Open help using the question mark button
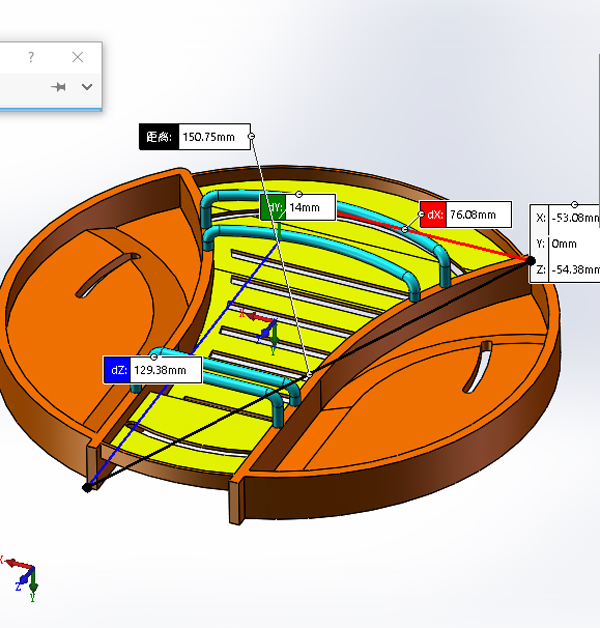Image resolution: width=600 pixels, height=628 pixels. click(31, 57)
